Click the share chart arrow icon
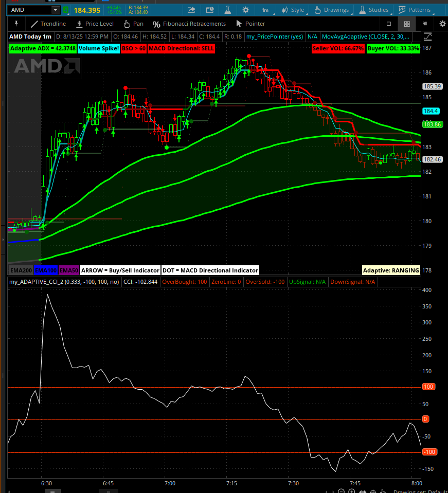This screenshot has width=448, height=493. click(191, 10)
